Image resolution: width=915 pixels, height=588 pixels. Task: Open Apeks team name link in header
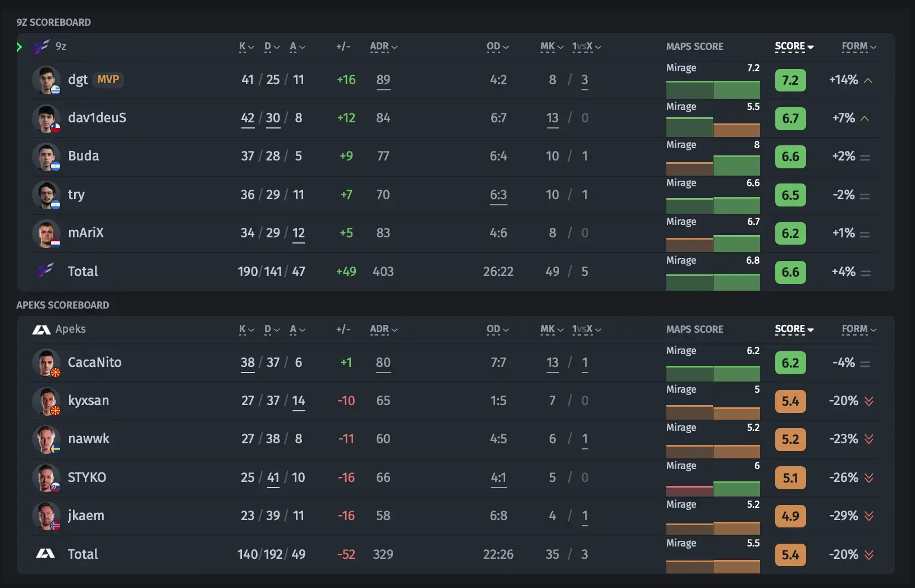70,329
